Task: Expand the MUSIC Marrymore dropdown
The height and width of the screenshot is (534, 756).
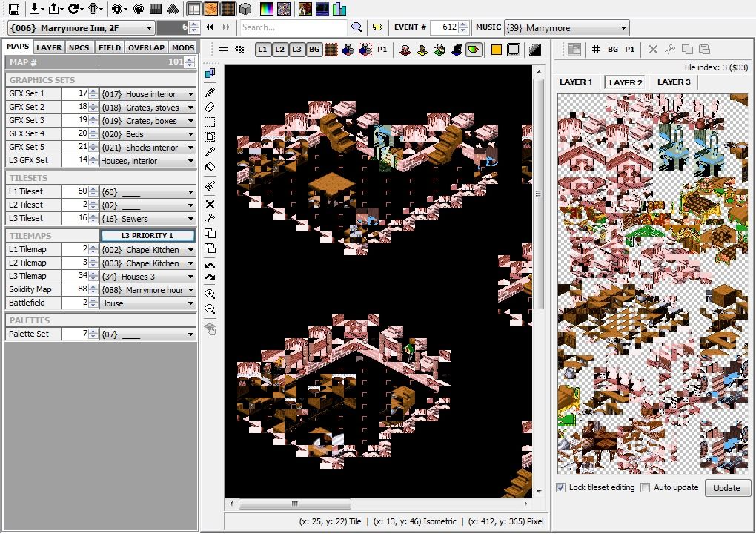Action: pyautogui.click(x=623, y=28)
